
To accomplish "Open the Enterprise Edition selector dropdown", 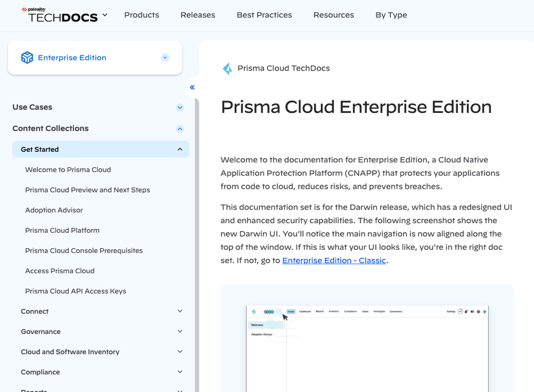I will [165, 58].
